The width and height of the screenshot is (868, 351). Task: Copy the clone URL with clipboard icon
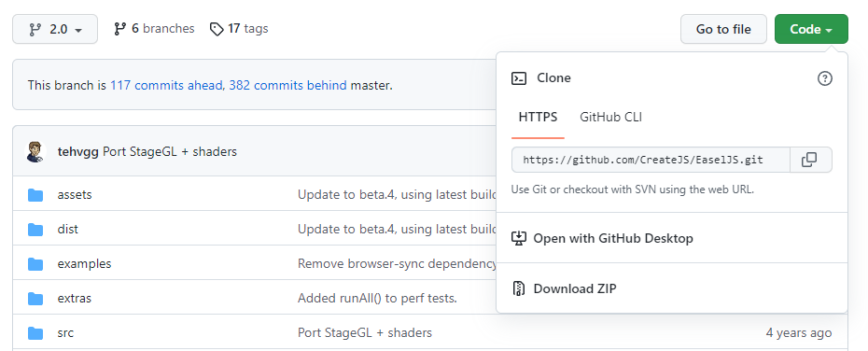tap(810, 160)
